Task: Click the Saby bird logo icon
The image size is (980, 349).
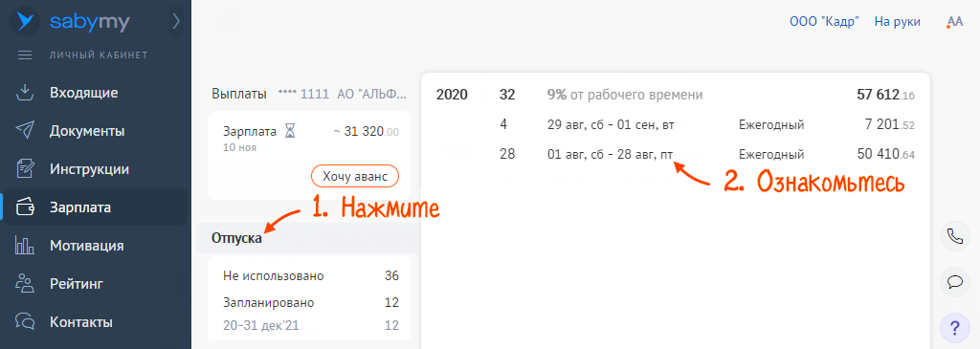Action: coord(25,21)
